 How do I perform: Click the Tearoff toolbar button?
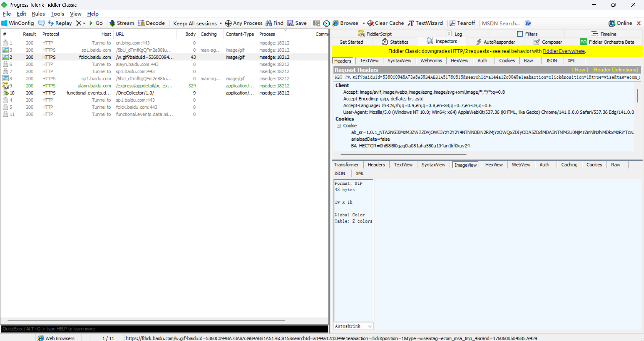(x=462, y=23)
